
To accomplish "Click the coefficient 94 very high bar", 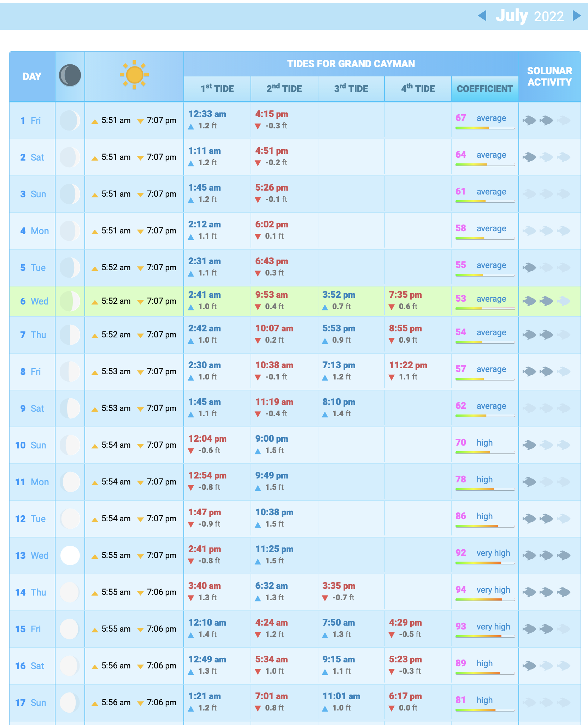I will tap(485, 599).
